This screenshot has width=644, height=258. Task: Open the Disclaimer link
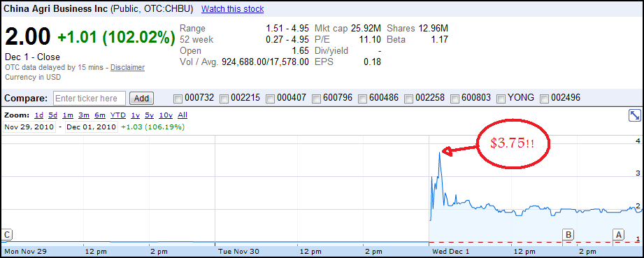pos(127,67)
